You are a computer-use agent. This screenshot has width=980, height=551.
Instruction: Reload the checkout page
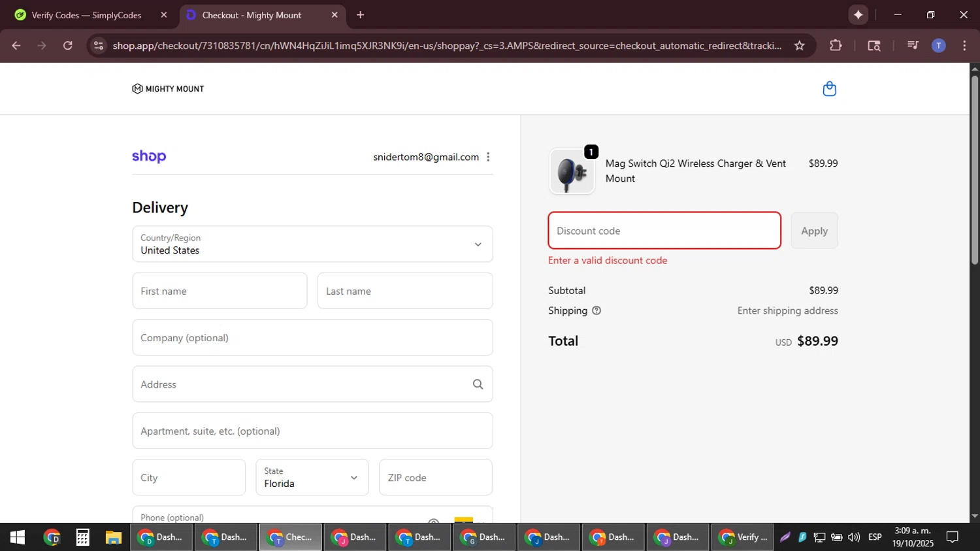(68, 46)
